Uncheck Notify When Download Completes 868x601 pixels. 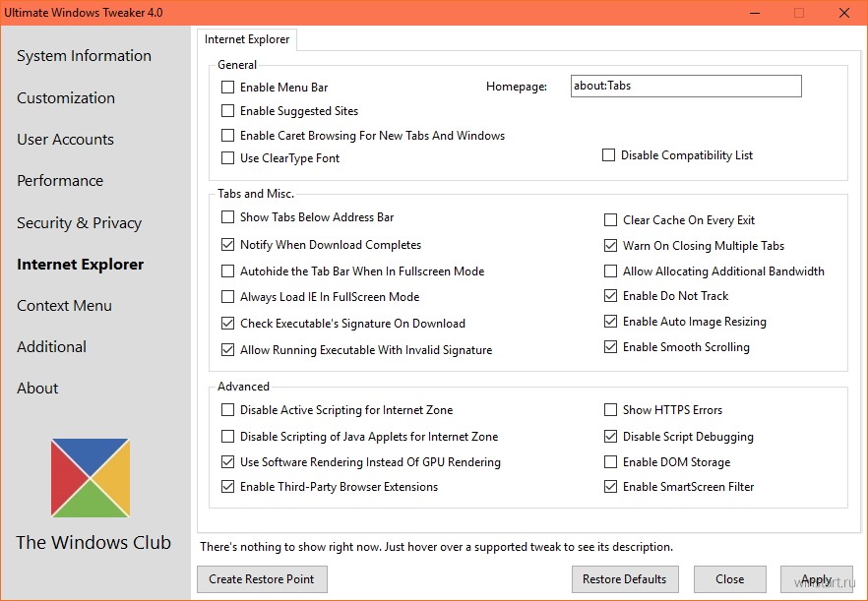(227, 245)
